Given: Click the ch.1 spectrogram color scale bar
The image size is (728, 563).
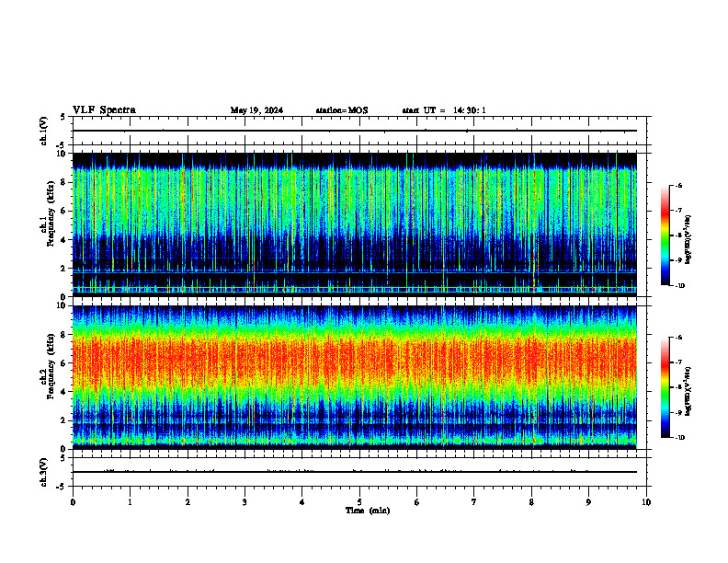Looking at the screenshot, I should pyautogui.click(x=665, y=236).
